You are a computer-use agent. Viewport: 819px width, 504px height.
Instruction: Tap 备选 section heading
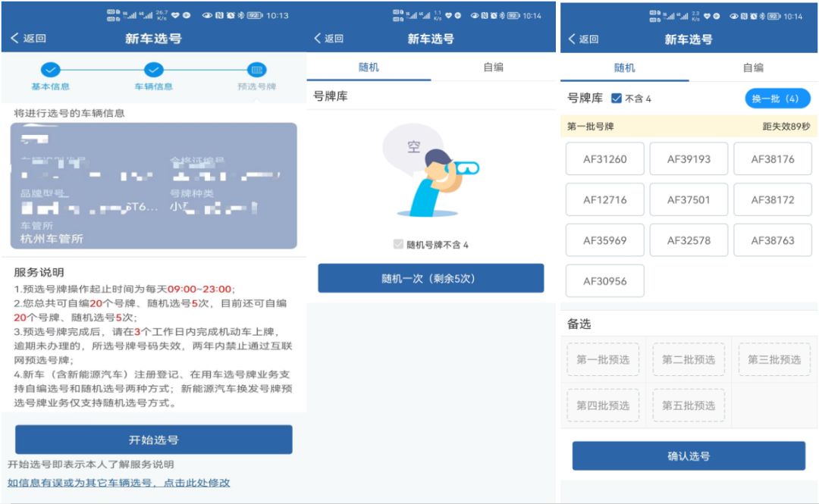pyautogui.click(x=579, y=324)
